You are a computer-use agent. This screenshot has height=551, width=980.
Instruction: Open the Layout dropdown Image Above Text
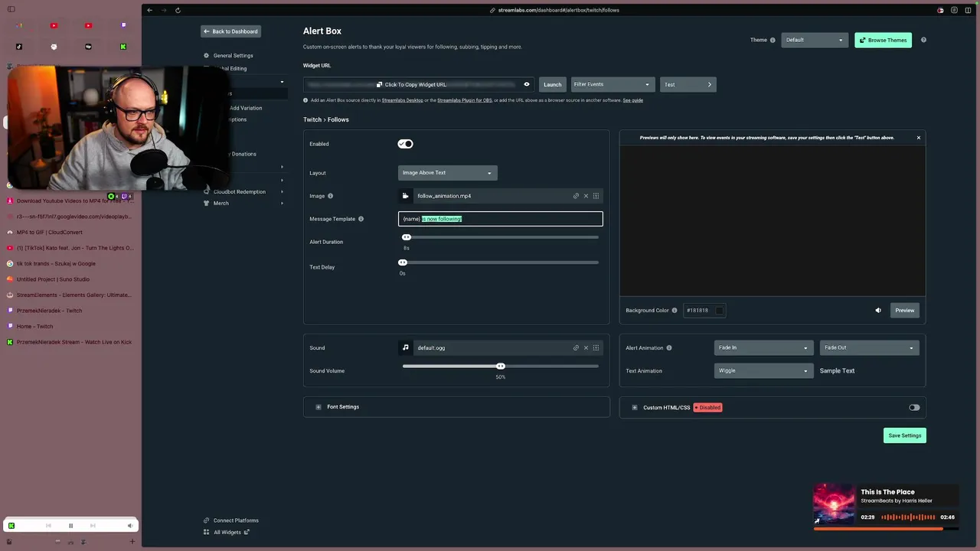(x=447, y=173)
